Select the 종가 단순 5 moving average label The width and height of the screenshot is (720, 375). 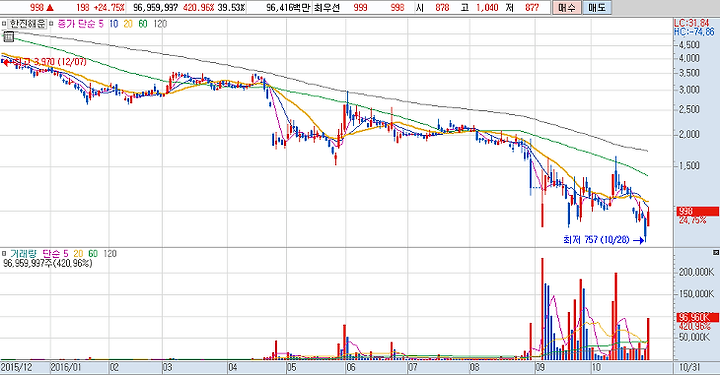(81, 24)
